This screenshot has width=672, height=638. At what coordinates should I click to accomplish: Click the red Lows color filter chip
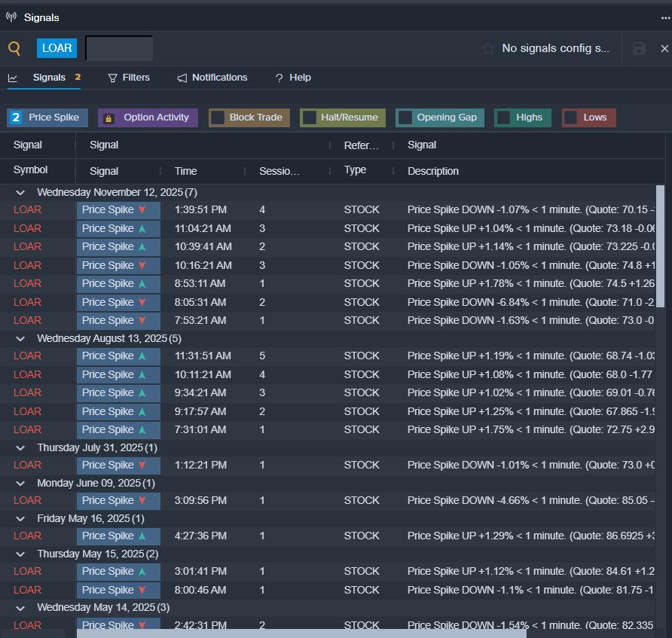coord(588,118)
